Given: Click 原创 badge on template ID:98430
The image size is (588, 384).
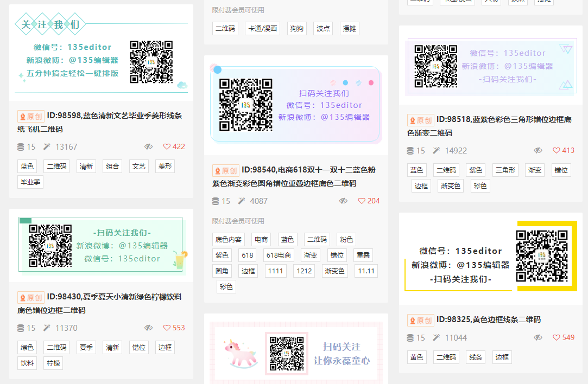Looking at the screenshot, I should [31, 297].
